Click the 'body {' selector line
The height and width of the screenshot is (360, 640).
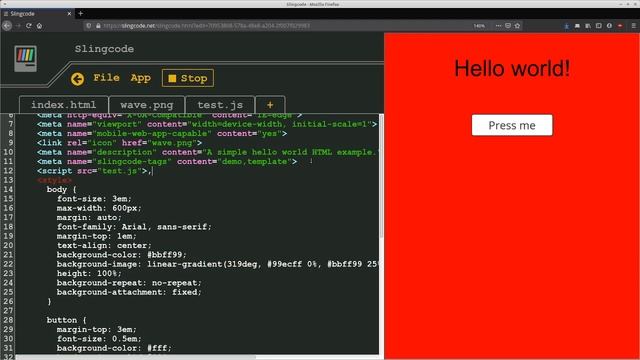click(62, 189)
